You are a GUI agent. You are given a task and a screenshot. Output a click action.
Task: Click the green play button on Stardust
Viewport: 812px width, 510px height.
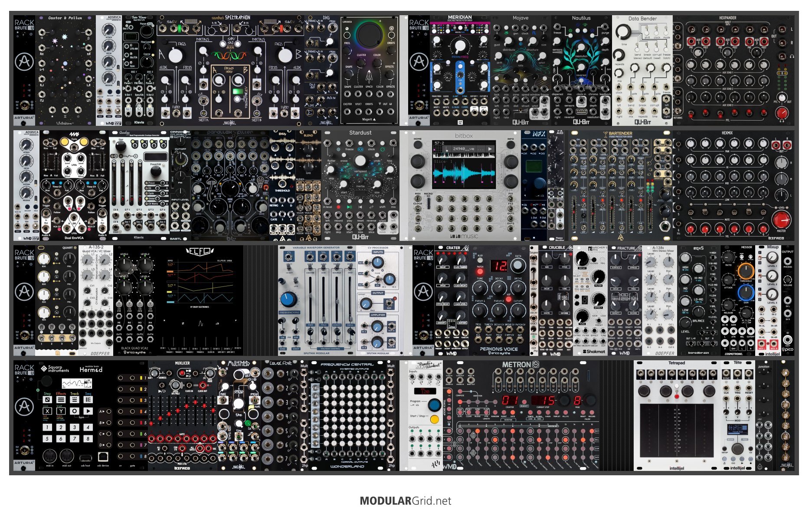click(349, 207)
